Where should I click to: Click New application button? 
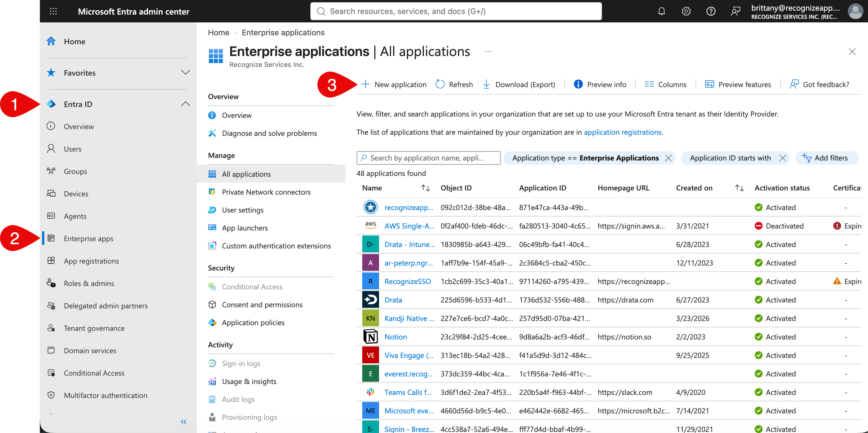click(x=394, y=84)
